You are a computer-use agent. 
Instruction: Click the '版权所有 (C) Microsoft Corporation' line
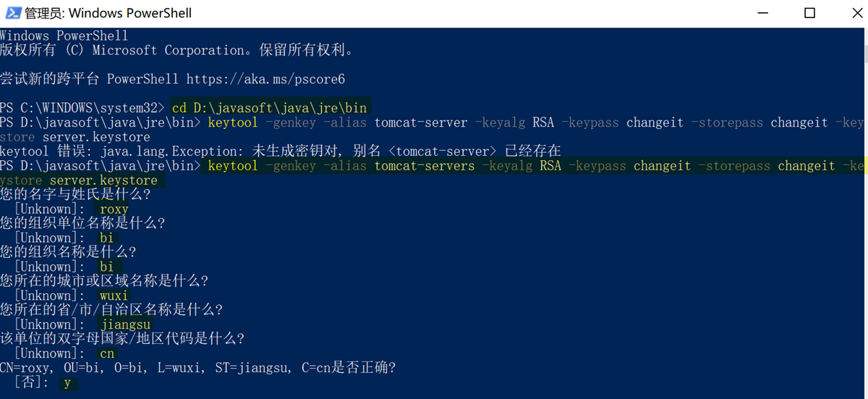pos(176,50)
